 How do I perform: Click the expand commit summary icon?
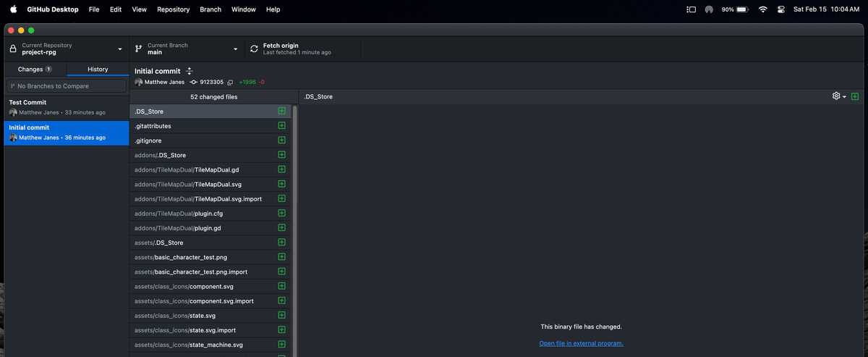click(190, 71)
